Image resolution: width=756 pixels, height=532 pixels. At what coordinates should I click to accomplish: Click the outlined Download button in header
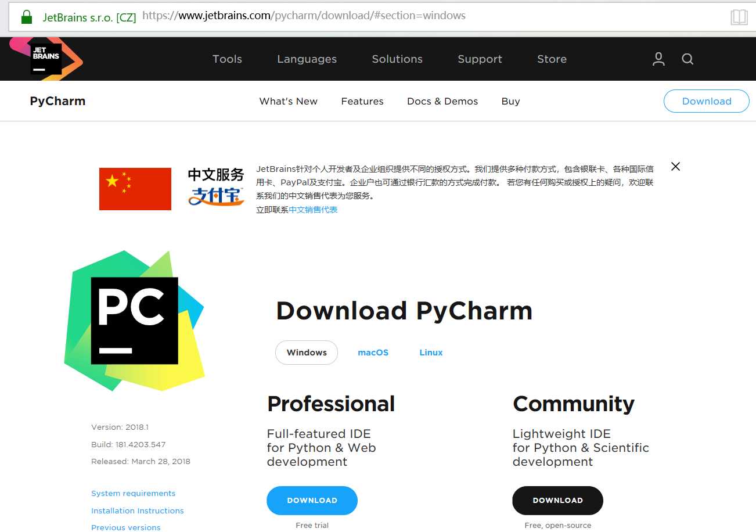coord(707,101)
